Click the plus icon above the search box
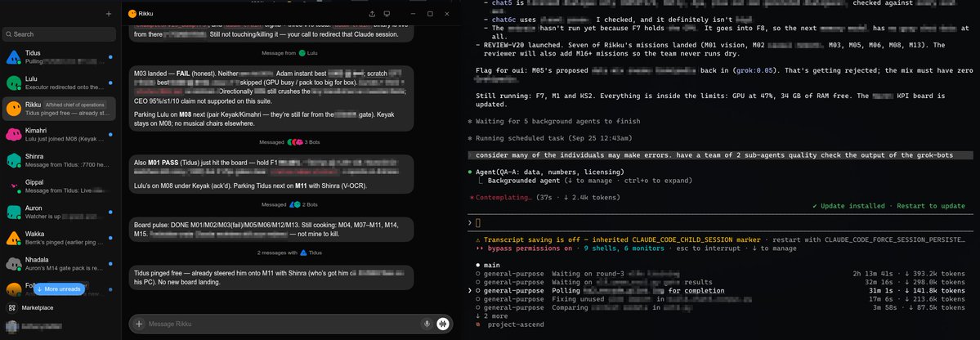 (x=109, y=14)
